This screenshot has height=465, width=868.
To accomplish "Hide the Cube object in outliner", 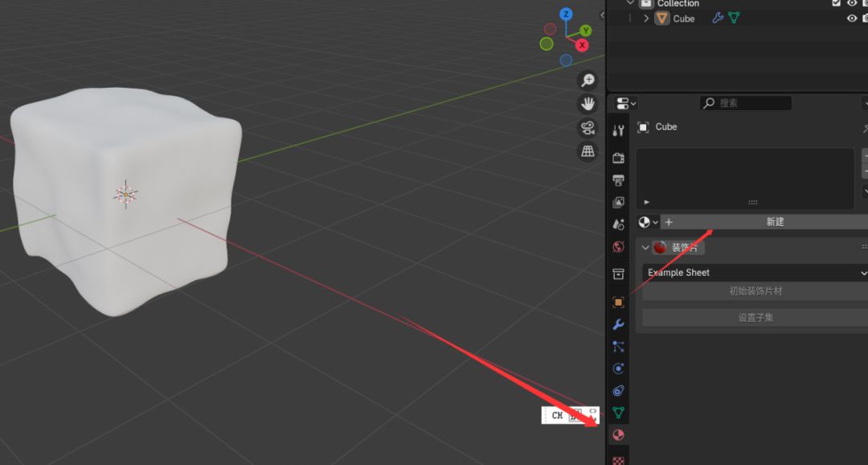I will (x=852, y=19).
